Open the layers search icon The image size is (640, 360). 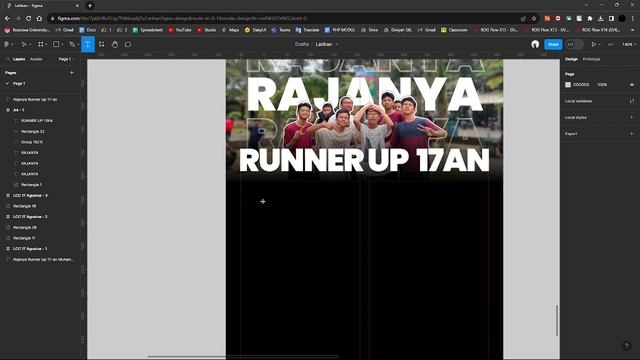click(x=7, y=59)
